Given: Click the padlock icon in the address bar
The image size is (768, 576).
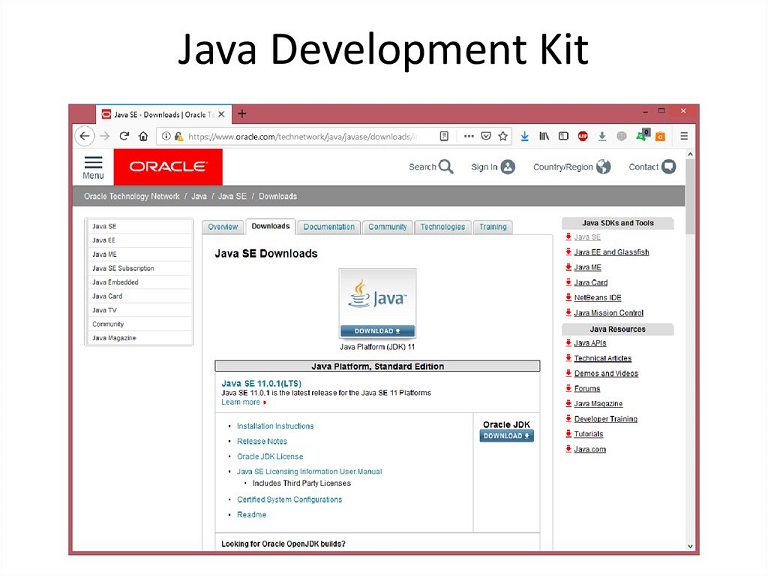Looking at the screenshot, I should (179, 136).
